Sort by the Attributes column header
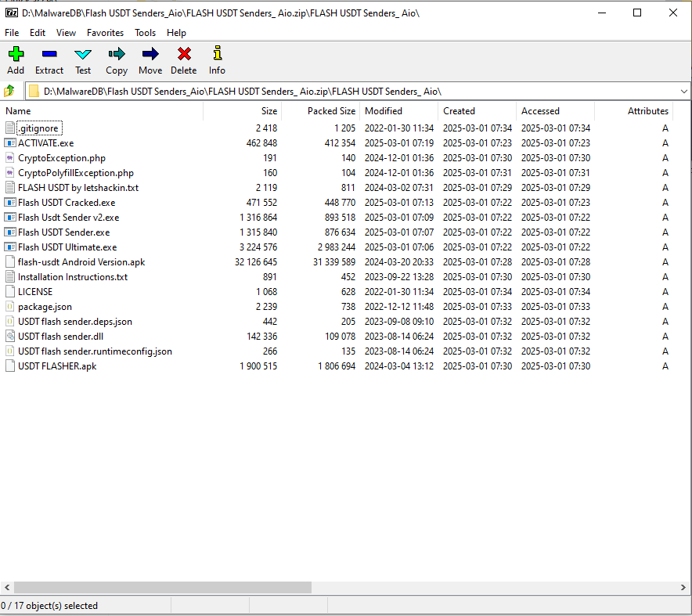 point(634,111)
